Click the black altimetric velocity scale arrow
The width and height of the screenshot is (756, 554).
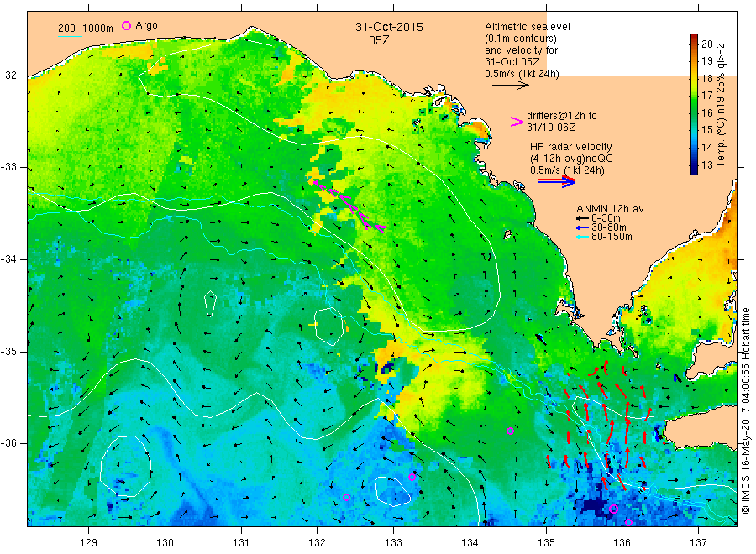pos(511,86)
